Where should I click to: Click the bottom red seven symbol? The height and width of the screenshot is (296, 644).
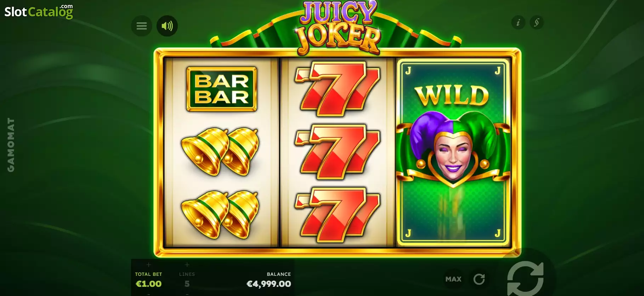click(337, 215)
